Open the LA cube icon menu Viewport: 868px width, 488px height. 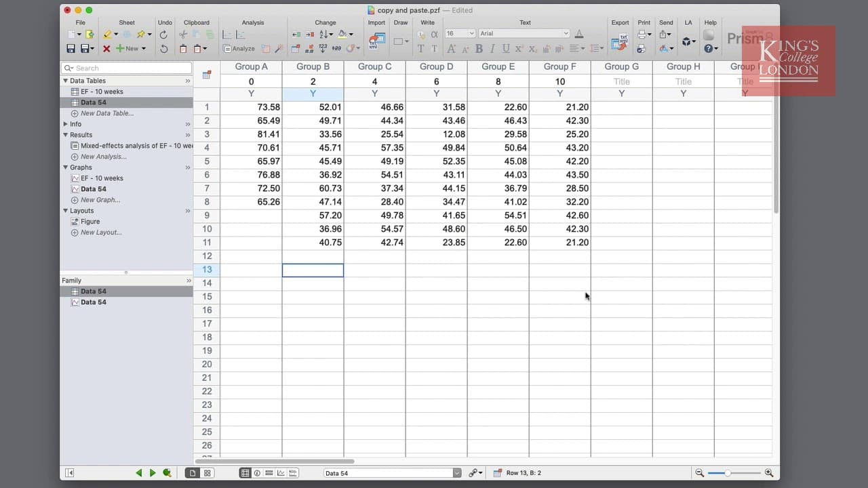[x=689, y=41]
